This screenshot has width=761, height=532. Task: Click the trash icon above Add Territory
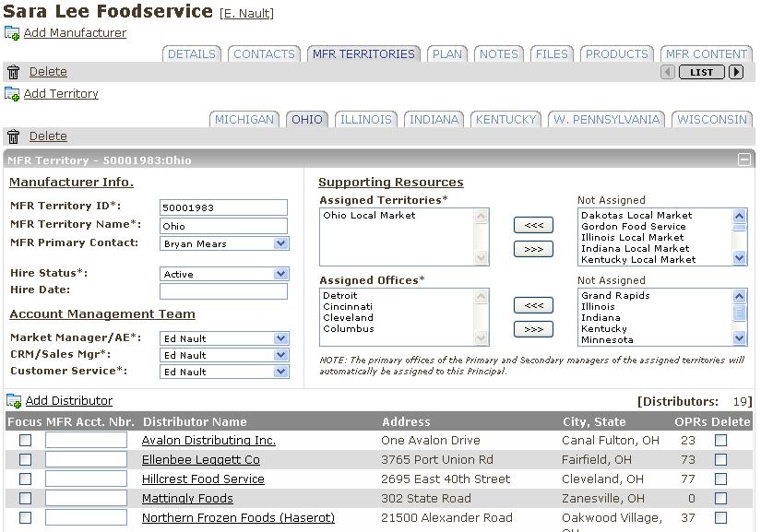point(13,72)
